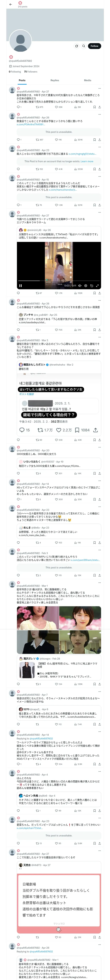The image size is (110, 980).
Task: Go back using the top-left arrow
Action: coord(11,5)
